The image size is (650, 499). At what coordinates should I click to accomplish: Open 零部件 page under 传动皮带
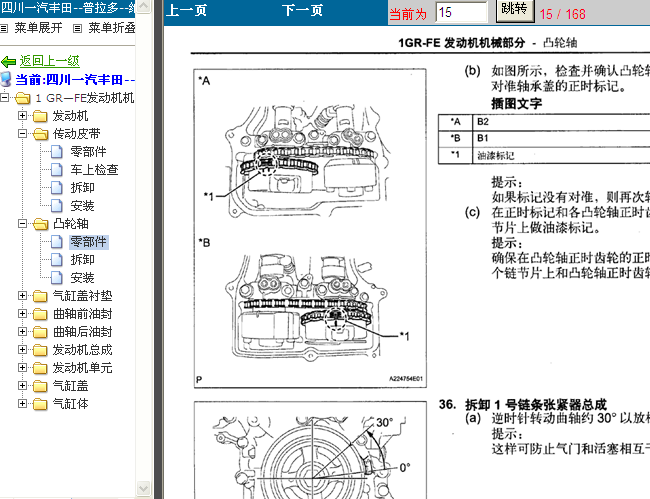(88, 152)
